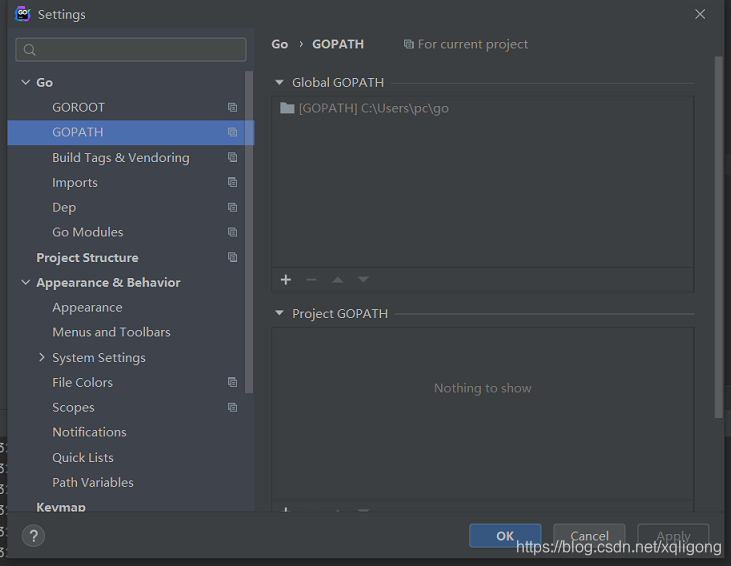The width and height of the screenshot is (731, 566).
Task: Click project-level icon next to GOROOT
Action: [x=232, y=107]
